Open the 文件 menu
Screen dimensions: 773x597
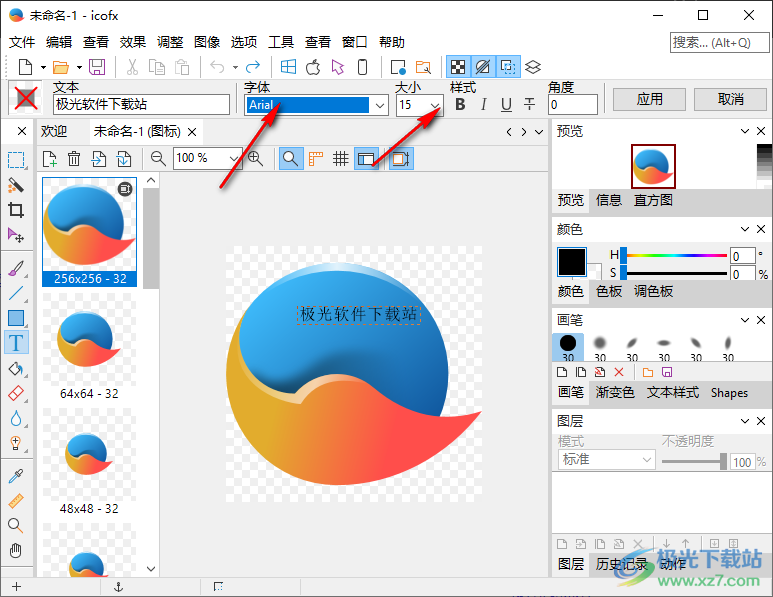coord(22,42)
